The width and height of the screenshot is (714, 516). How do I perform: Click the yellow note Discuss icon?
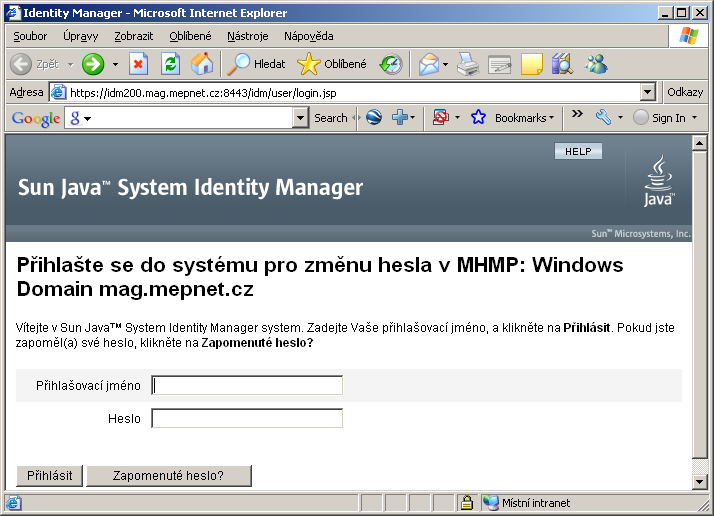pos(531,64)
